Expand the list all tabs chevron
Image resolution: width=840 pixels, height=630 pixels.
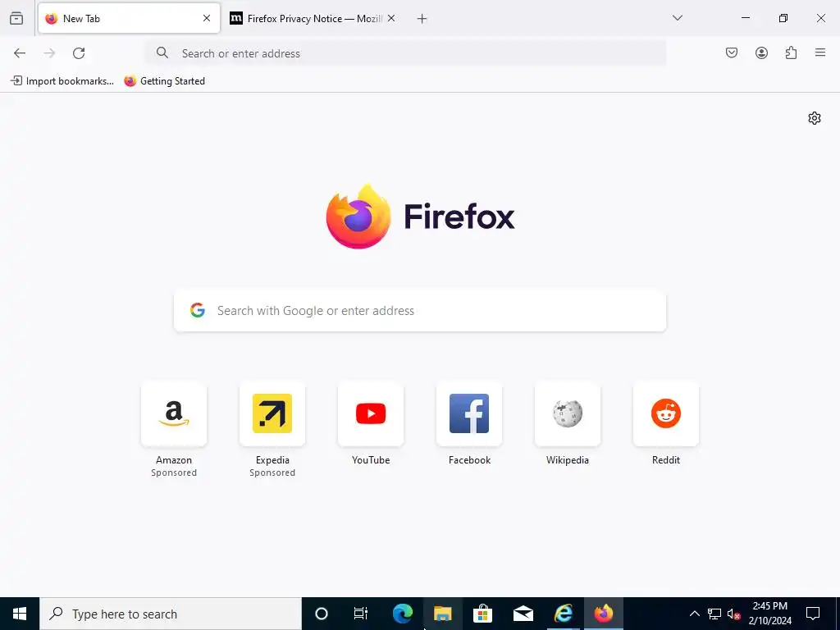[678, 18]
